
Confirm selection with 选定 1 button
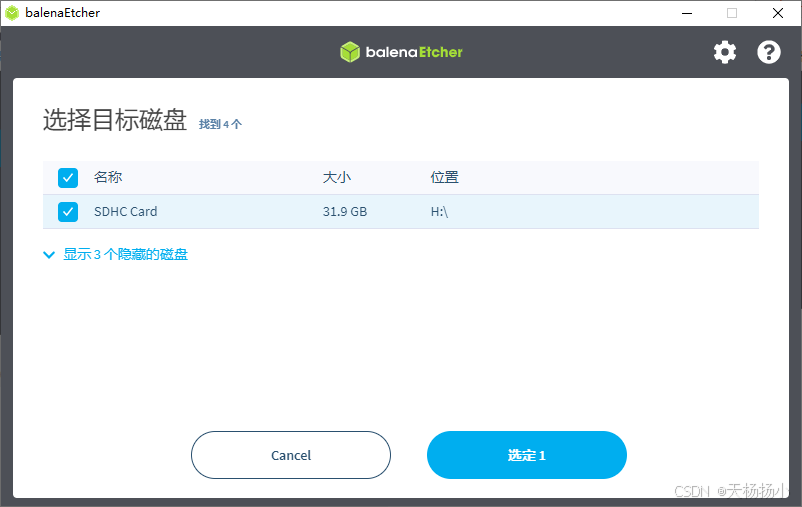(x=527, y=455)
